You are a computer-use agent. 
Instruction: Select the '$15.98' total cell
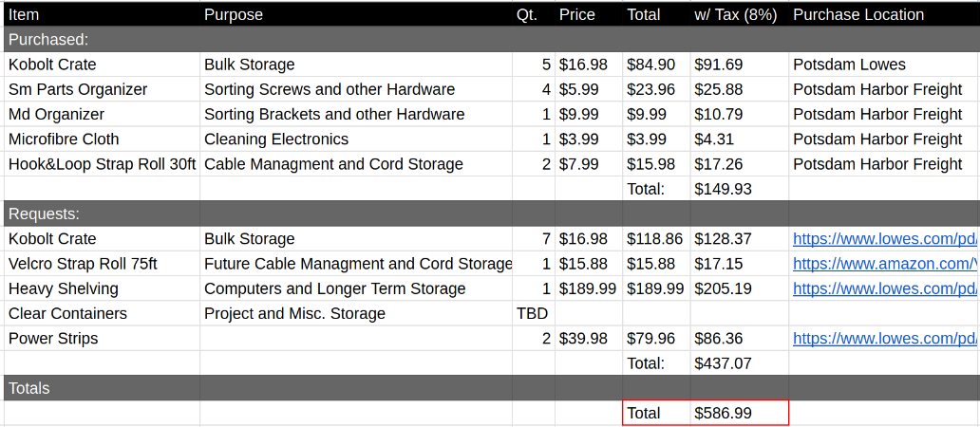coord(656,164)
